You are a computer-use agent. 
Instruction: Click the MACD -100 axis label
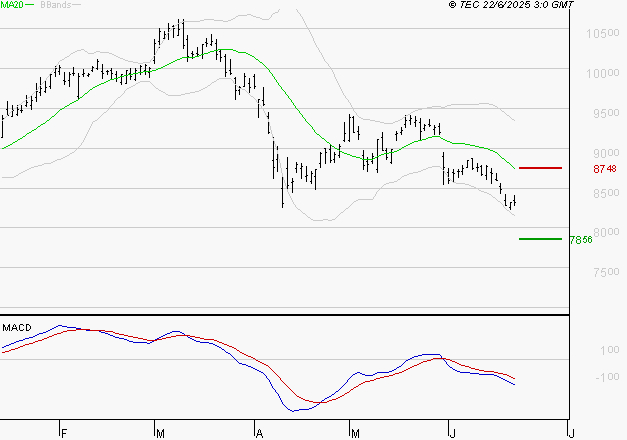pyautogui.click(x=607, y=377)
